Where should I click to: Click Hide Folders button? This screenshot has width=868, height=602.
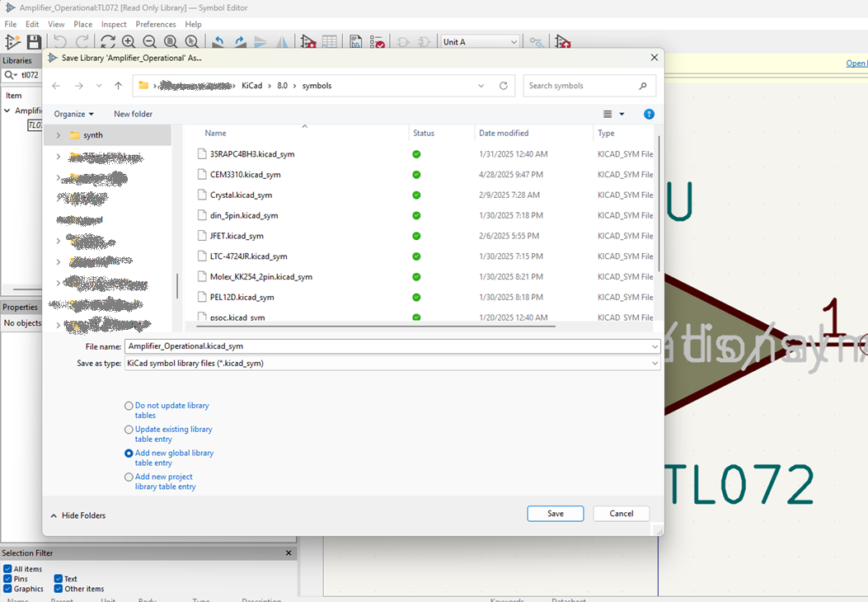click(78, 515)
